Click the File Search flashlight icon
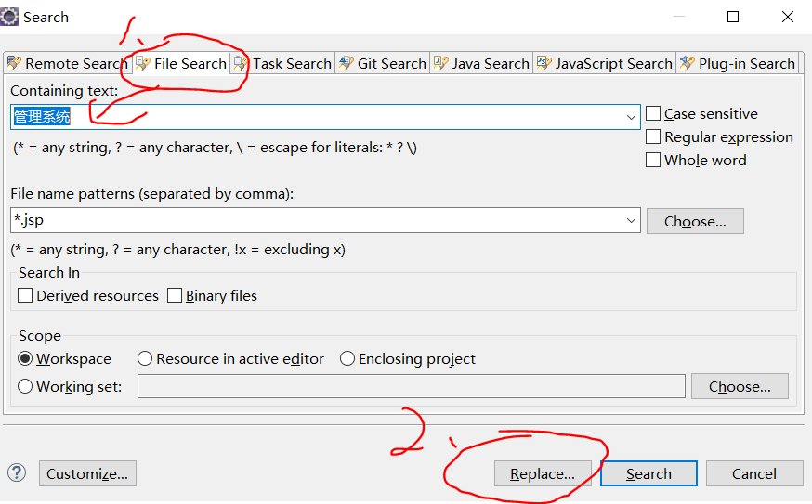 pyautogui.click(x=143, y=63)
